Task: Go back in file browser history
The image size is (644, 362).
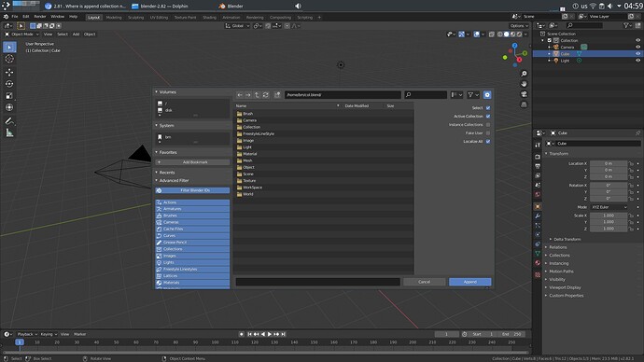Action: [240, 95]
